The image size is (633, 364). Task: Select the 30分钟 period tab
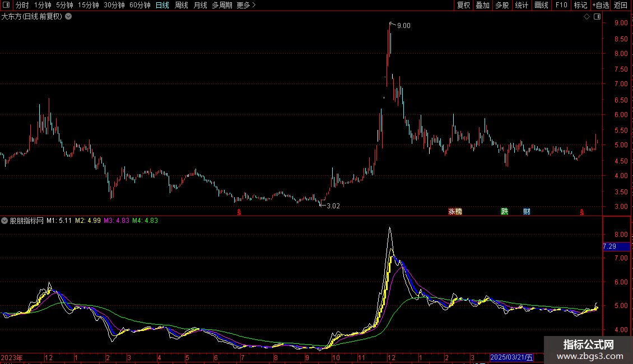(x=114, y=5)
